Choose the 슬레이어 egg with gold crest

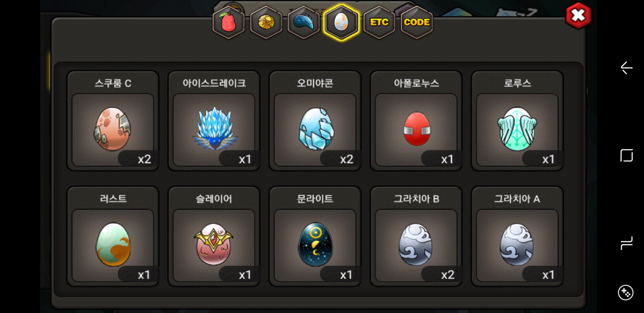point(214,236)
